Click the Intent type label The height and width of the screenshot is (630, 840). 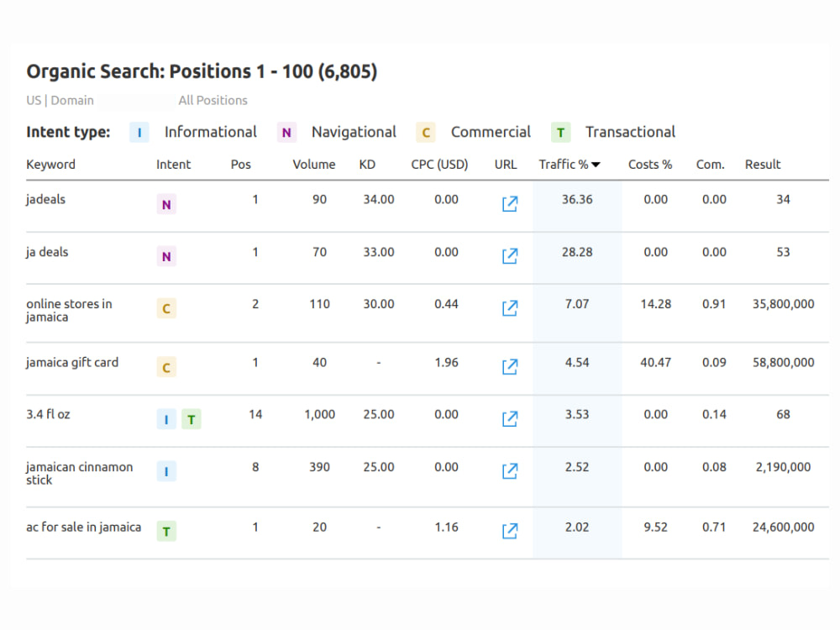tap(68, 133)
